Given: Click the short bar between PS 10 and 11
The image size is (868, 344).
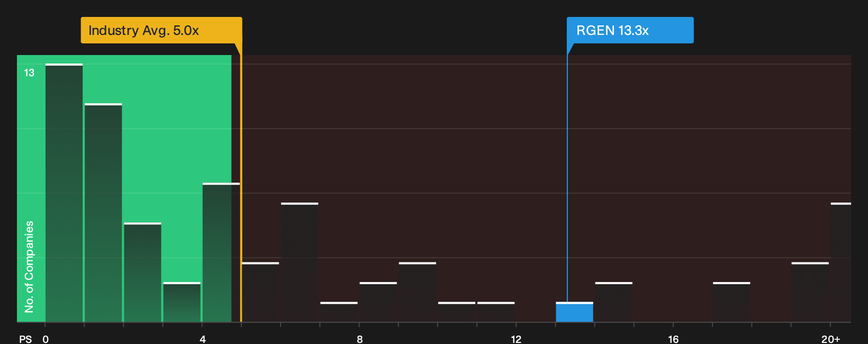Looking at the screenshot, I should [457, 312].
